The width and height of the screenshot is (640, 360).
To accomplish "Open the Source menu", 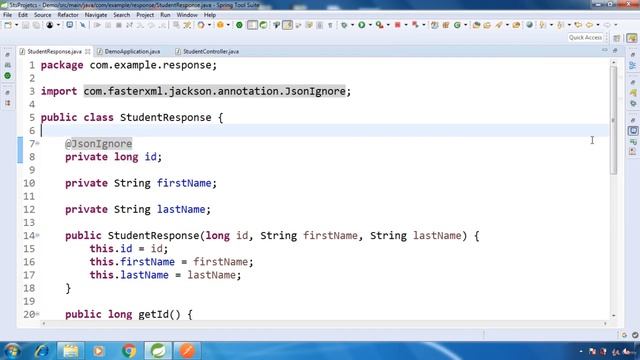I will [42, 15].
